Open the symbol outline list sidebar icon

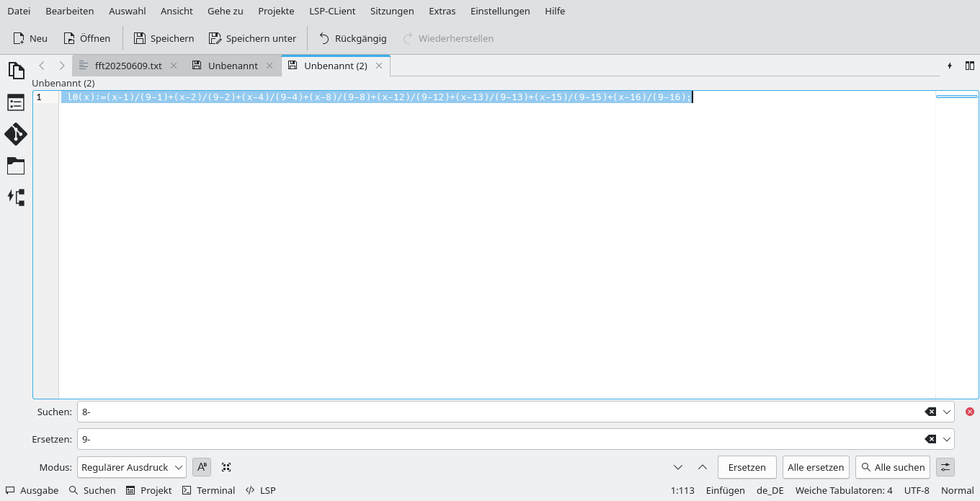(x=16, y=103)
